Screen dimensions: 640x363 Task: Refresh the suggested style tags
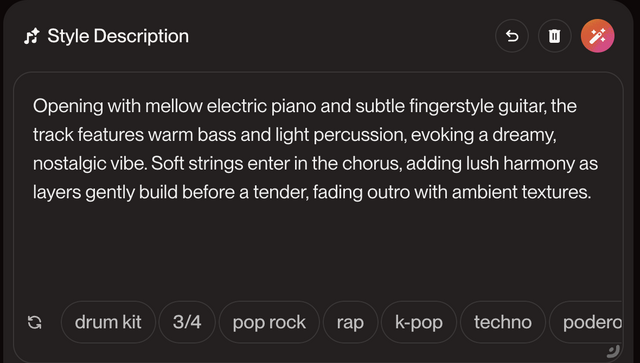pyautogui.click(x=35, y=322)
